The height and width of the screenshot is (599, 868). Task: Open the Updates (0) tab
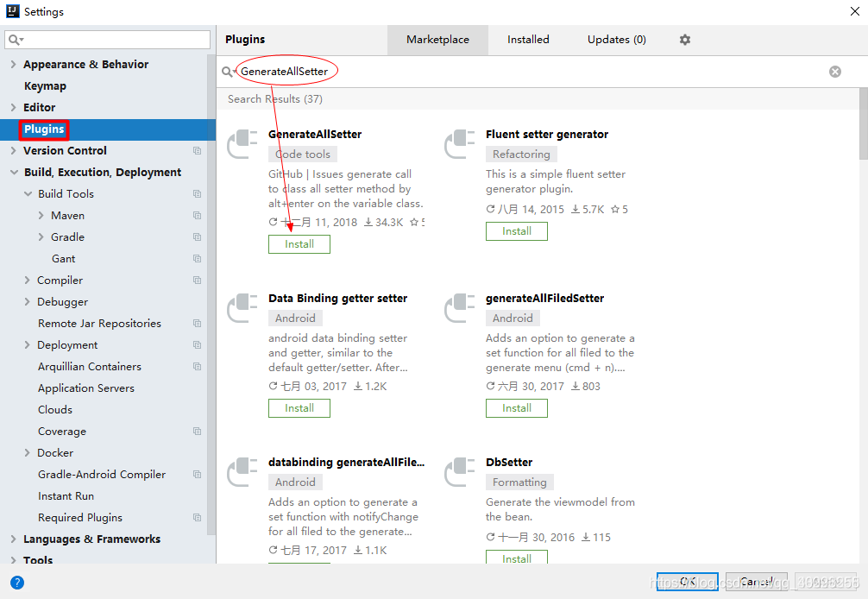tap(617, 40)
